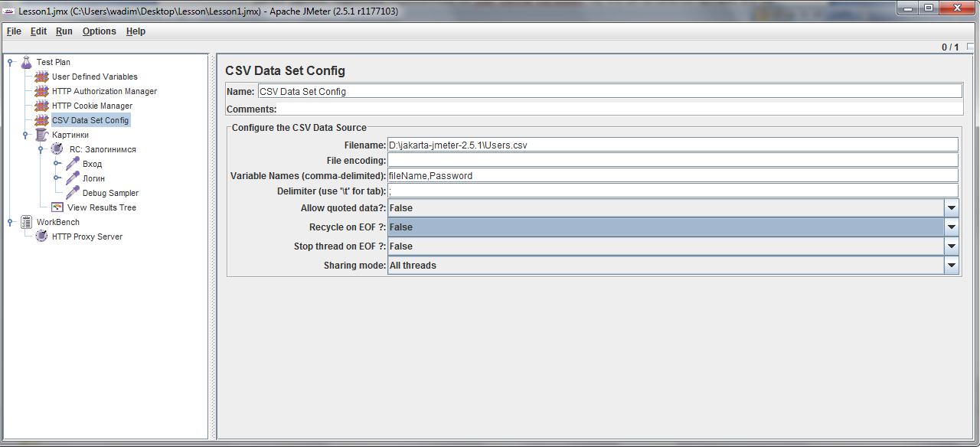Select the Логин tree item
Screen dimensions: 980x447
click(x=93, y=178)
